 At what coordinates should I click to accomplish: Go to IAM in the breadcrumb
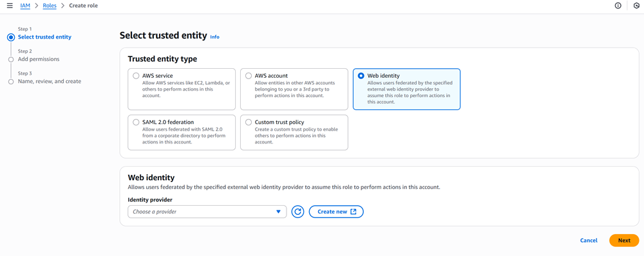click(x=25, y=6)
